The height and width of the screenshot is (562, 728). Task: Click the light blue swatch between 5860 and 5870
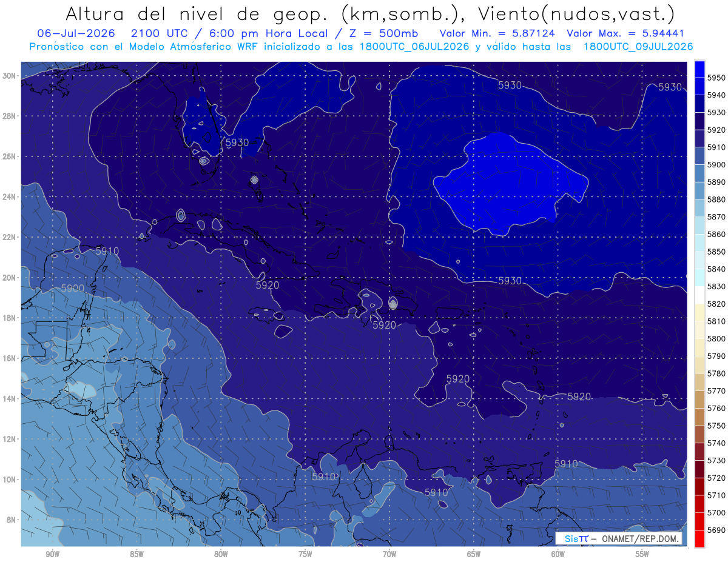point(699,226)
